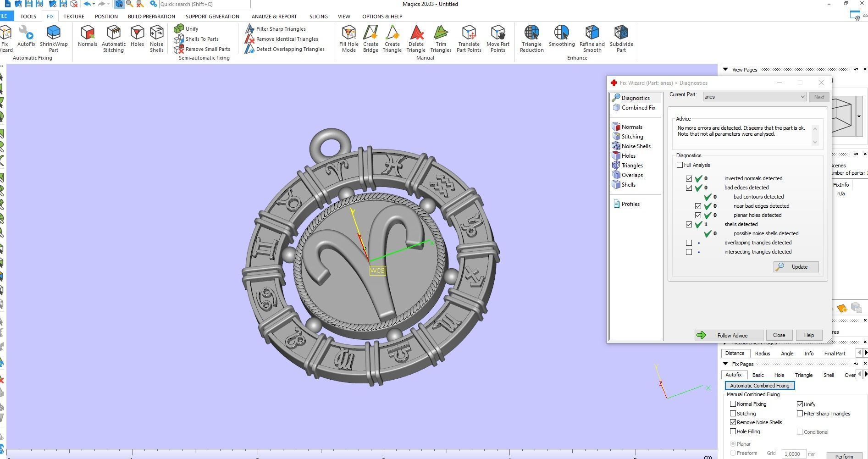Screen dimensions: 868x459
Task: Open Translate Part Points
Action: coord(469,39)
